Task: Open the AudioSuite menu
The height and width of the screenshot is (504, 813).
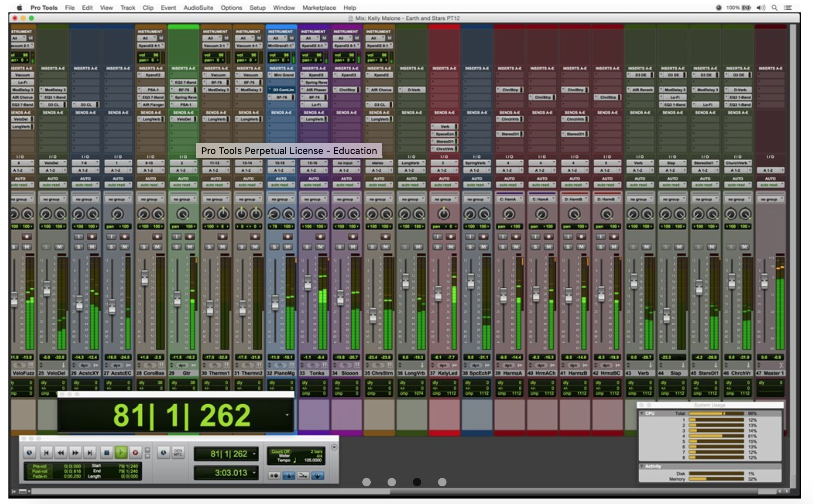Action: click(198, 8)
